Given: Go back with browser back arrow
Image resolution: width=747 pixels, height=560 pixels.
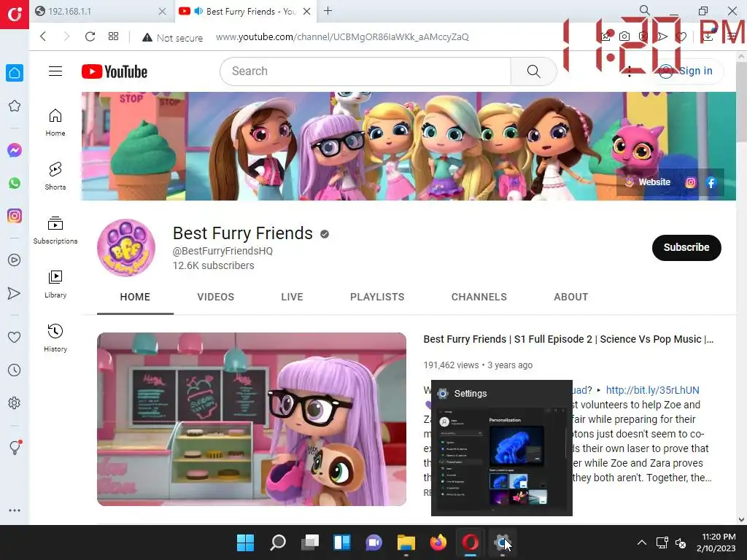Looking at the screenshot, I should point(43,36).
